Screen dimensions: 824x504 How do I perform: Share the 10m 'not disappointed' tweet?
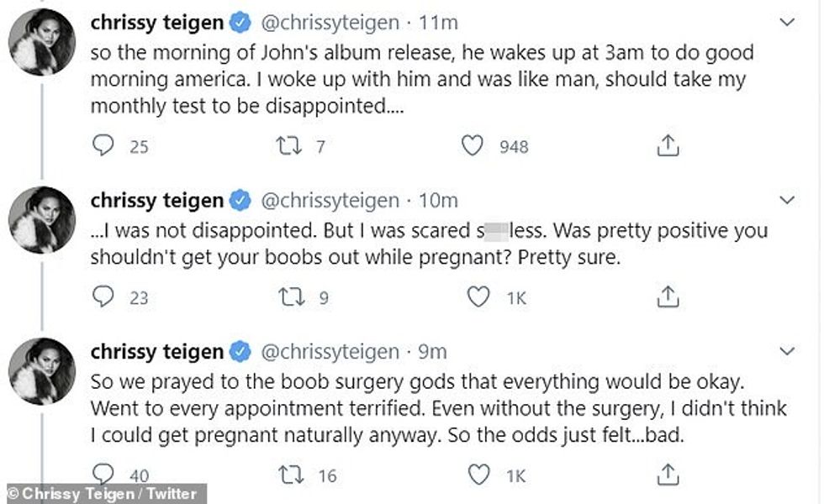[x=667, y=297]
